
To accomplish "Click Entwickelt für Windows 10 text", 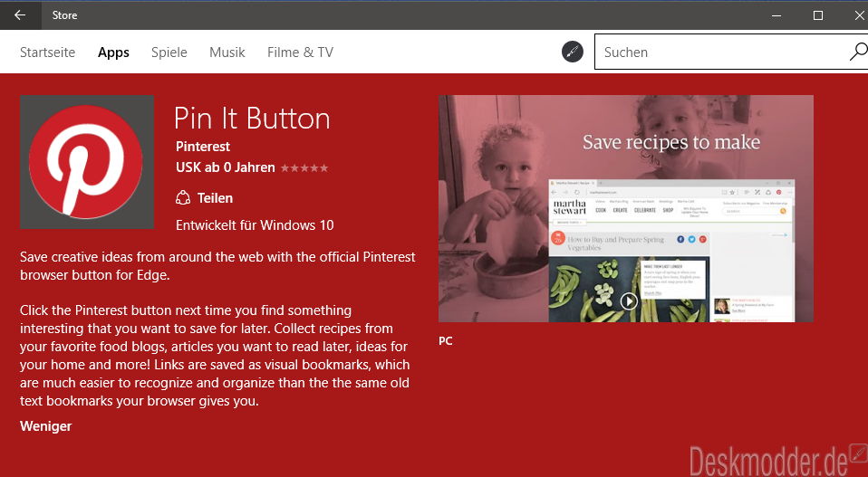I will pos(255,225).
